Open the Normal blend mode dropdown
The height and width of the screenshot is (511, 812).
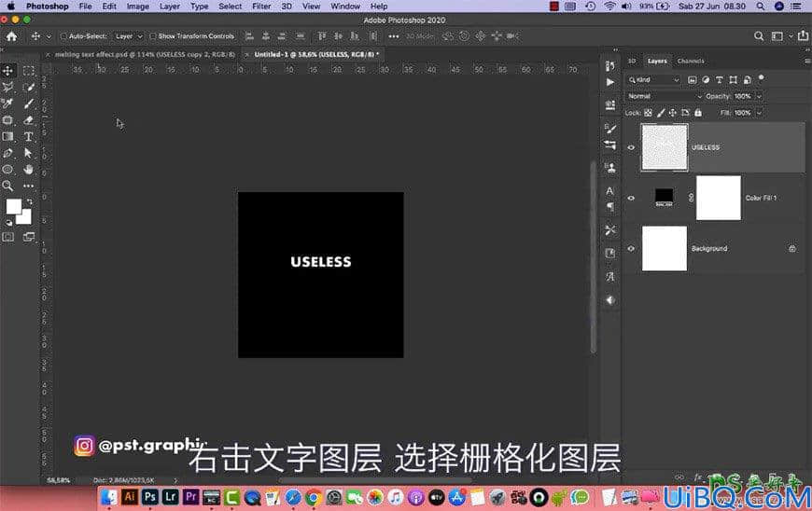tap(665, 96)
